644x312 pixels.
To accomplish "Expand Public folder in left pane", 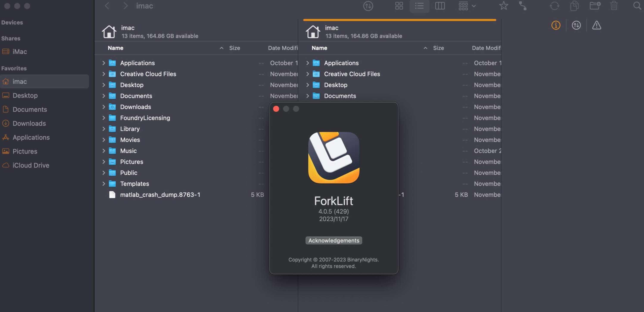I will (x=103, y=173).
